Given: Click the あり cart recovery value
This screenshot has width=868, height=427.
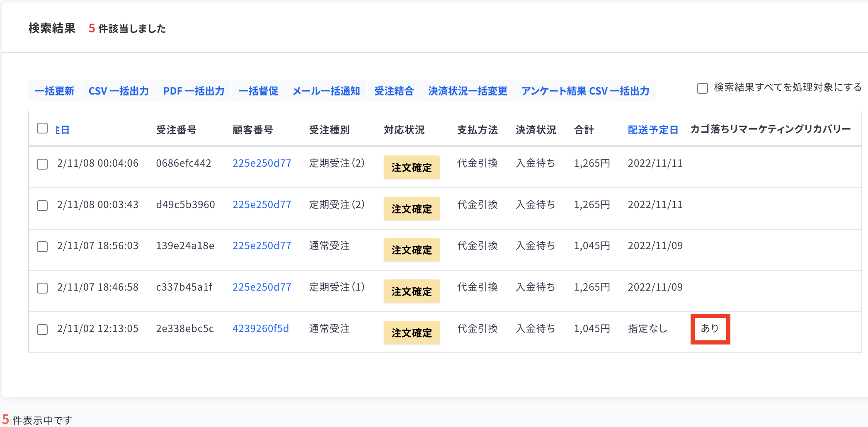Looking at the screenshot, I should pyautogui.click(x=710, y=328).
